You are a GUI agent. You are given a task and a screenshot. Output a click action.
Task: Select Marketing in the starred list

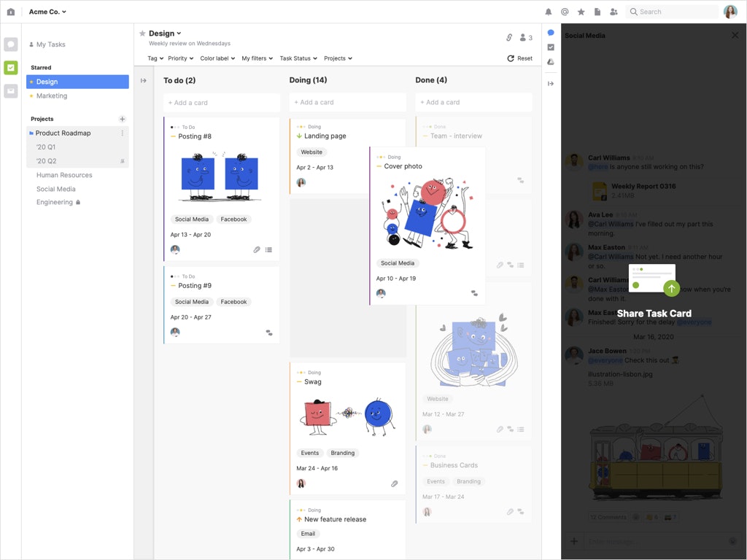pyautogui.click(x=52, y=96)
